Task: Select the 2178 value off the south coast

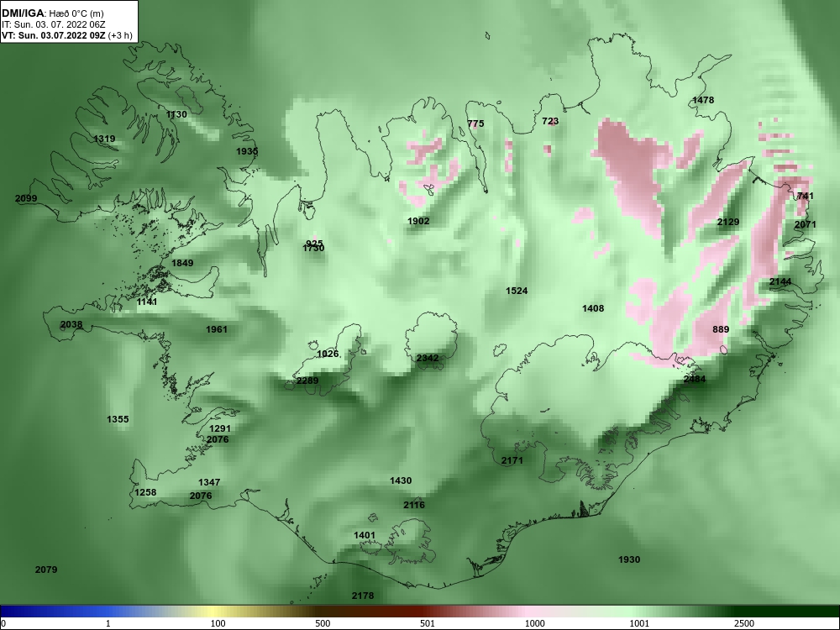Action: tap(363, 596)
